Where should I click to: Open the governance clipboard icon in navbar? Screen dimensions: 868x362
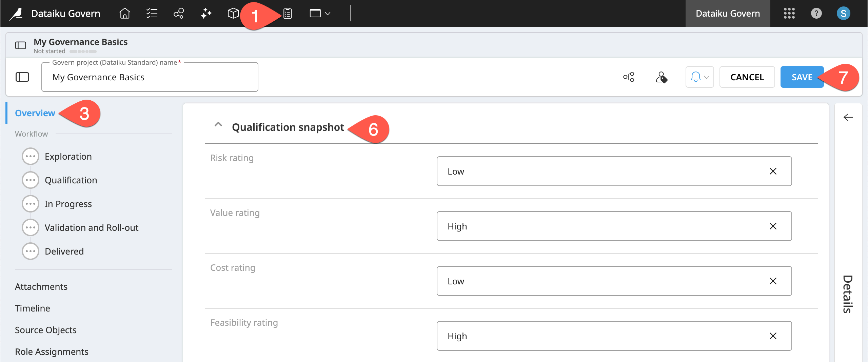point(287,14)
